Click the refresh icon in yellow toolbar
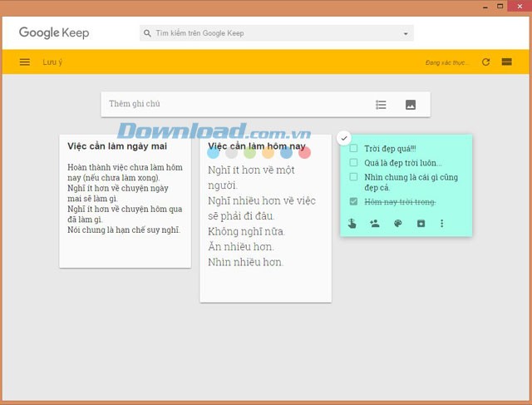The height and width of the screenshot is (405, 532). [485, 62]
